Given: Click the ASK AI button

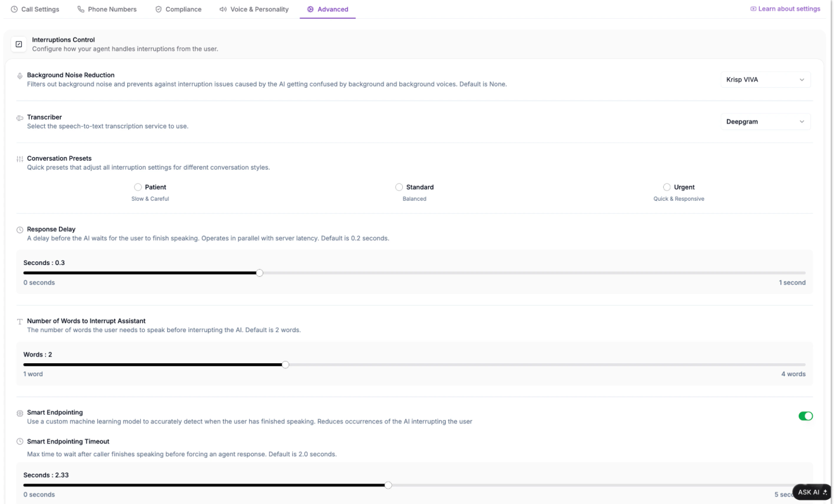Looking at the screenshot, I should point(811,492).
